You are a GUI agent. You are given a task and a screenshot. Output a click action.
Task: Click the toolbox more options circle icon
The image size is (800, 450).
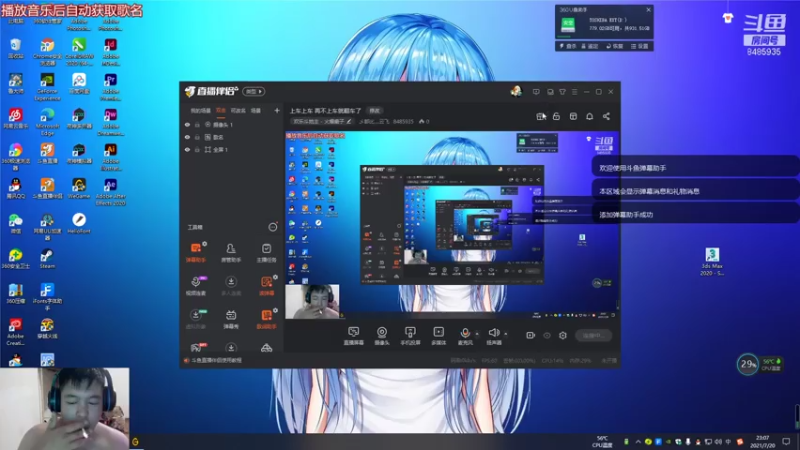pyautogui.click(x=273, y=227)
